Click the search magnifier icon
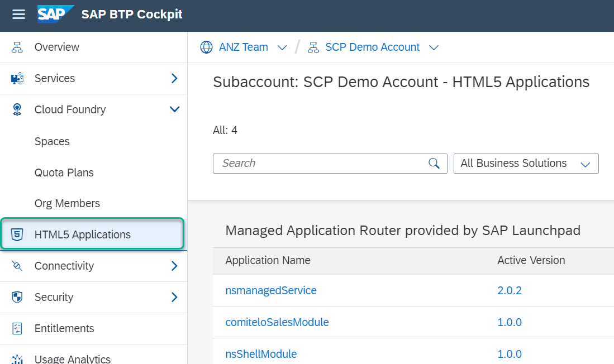The width and height of the screenshot is (614, 364). (x=434, y=163)
